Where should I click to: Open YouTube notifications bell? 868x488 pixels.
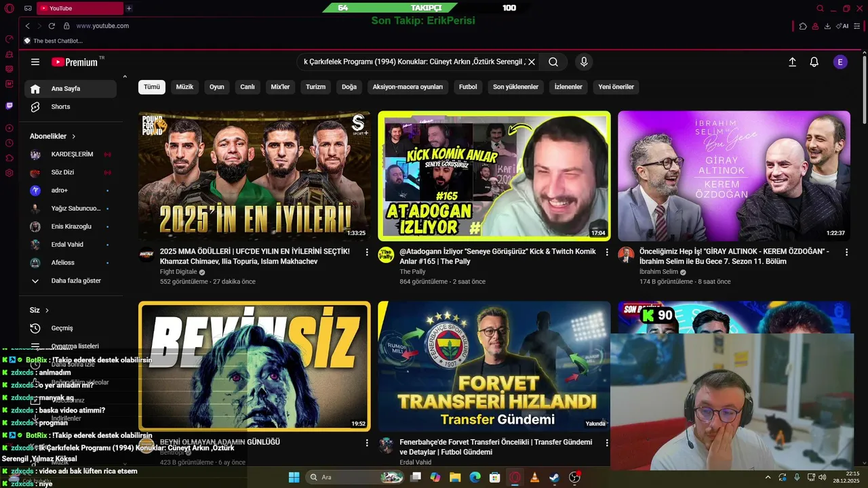coord(814,62)
